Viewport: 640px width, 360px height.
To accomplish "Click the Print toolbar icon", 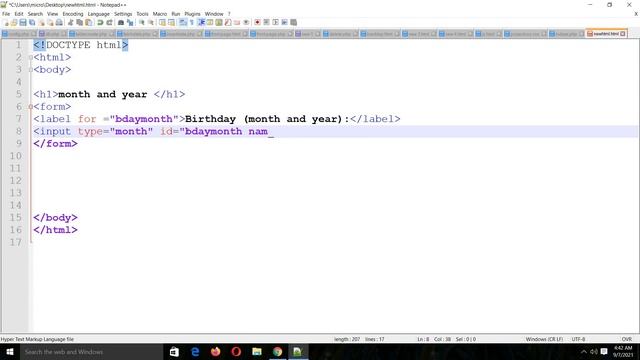I will [x=59, y=22].
